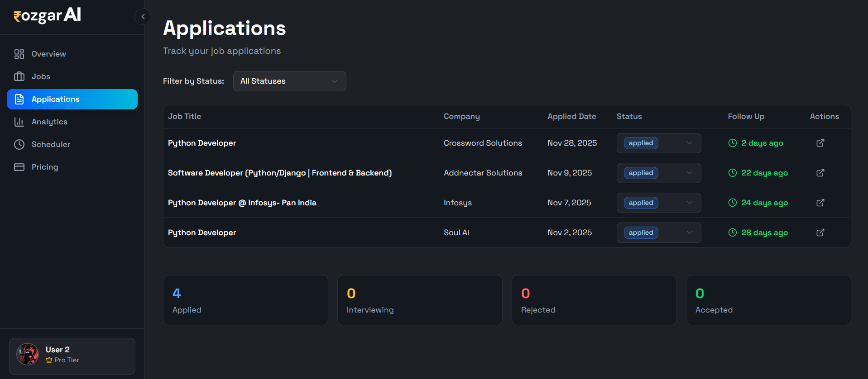The height and width of the screenshot is (379, 868).
Task: Navigate to Analytics in the sidebar
Action: pos(49,122)
